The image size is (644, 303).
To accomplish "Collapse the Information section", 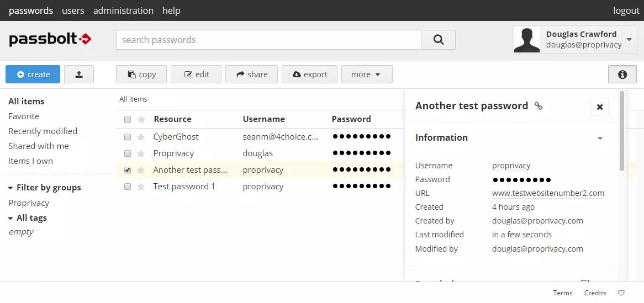I will (600, 138).
